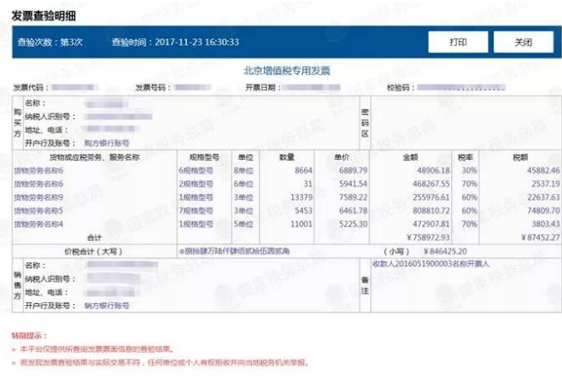Click the 查验时间 2017-11-23 16:30:33 timestamp

pyautogui.click(x=175, y=42)
